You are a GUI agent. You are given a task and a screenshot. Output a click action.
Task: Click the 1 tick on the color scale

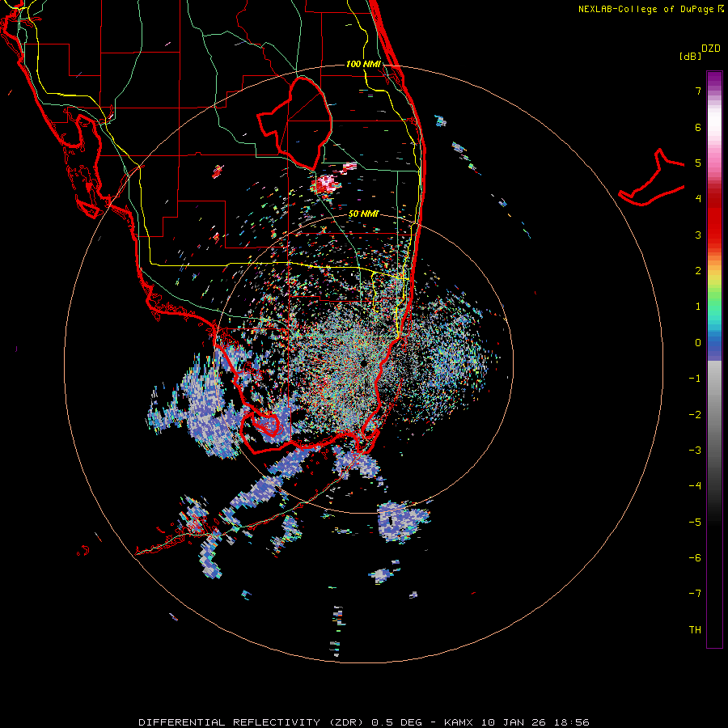(x=698, y=307)
